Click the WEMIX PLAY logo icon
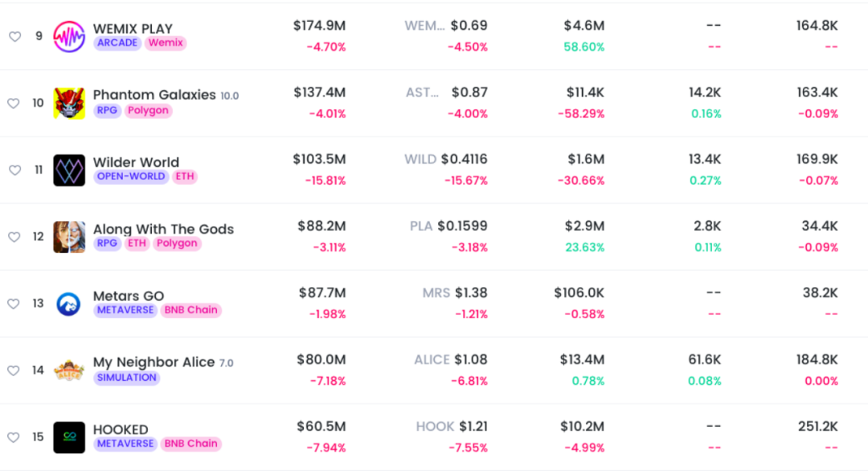The width and height of the screenshot is (868, 471). point(69,36)
